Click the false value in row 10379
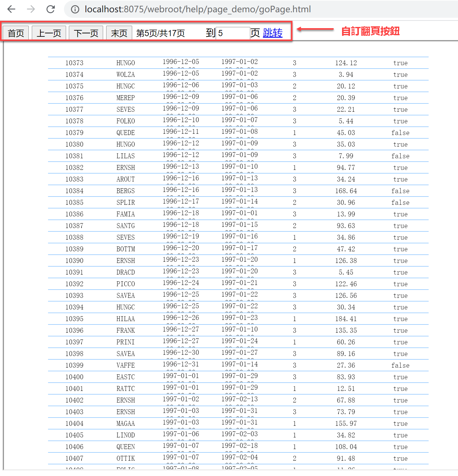Viewport: 458px width, 476px height. (x=400, y=133)
